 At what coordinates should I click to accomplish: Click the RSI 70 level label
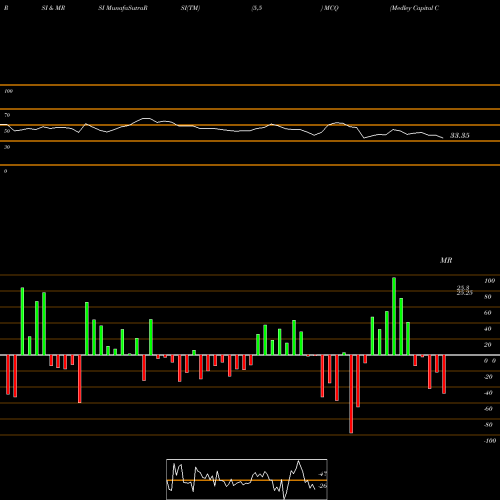[7, 115]
